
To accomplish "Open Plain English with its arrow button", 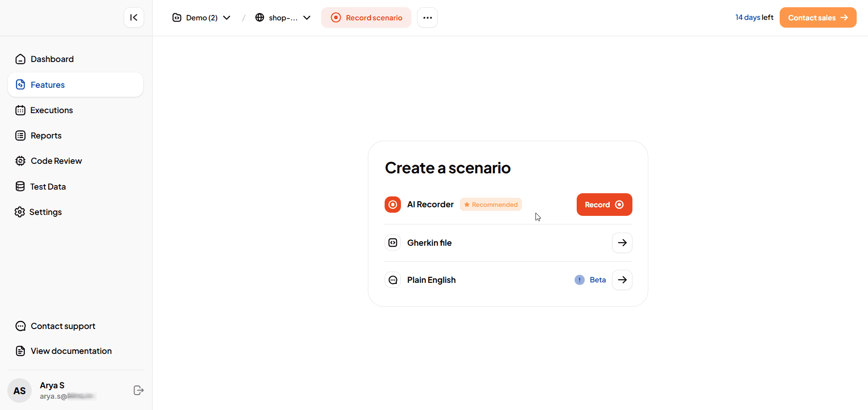I will coord(622,280).
